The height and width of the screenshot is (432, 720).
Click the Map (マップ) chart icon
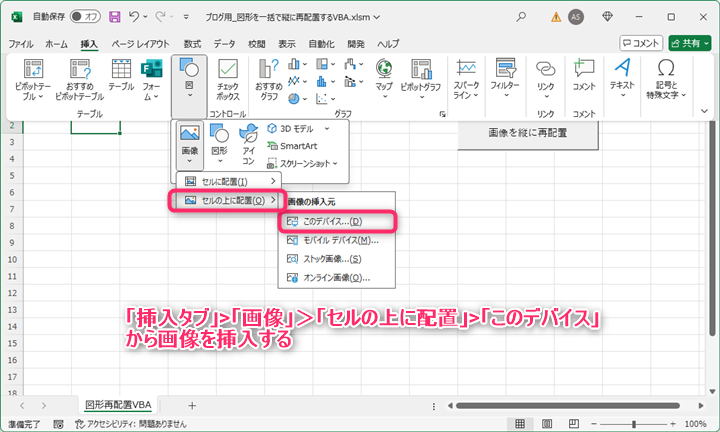[x=383, y=78]
